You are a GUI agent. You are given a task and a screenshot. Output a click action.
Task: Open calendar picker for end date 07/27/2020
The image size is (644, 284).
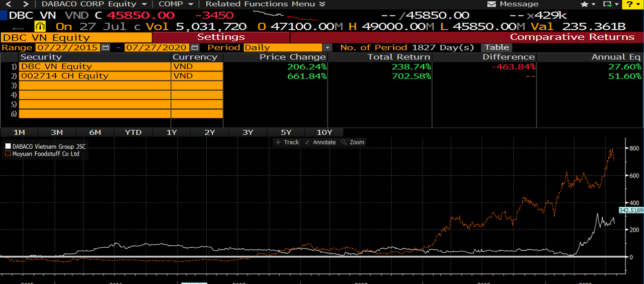[194, 47]
